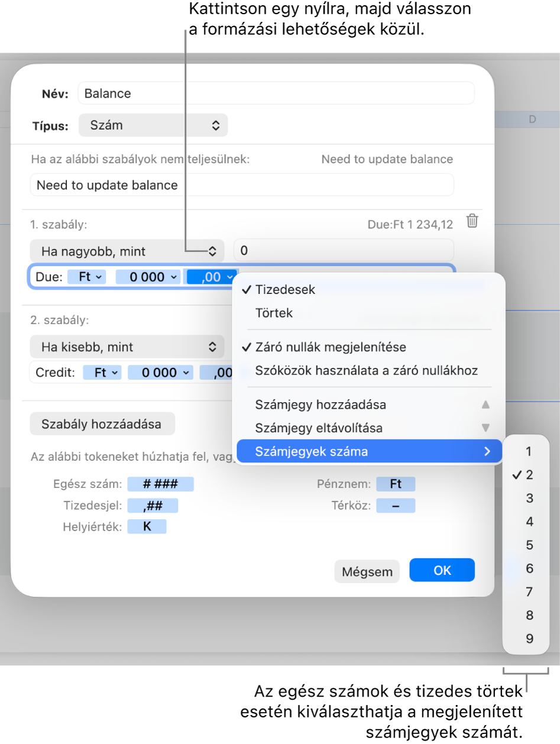This screenshot has height=744, width=560.
Task: Open the Típus Szám dropdown
Action: click(x=153, y=125)
